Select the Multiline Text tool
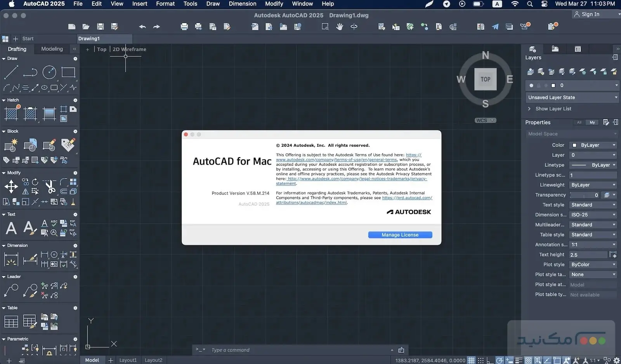Image resolution: width=621 pixels, height=364 pixels. [10, 228]
